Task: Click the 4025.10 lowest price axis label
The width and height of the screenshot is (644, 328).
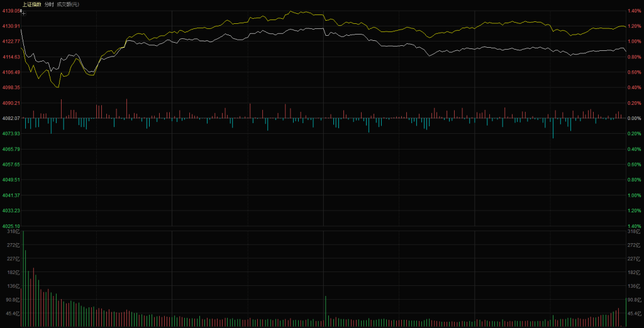Action: coord(11,226)
